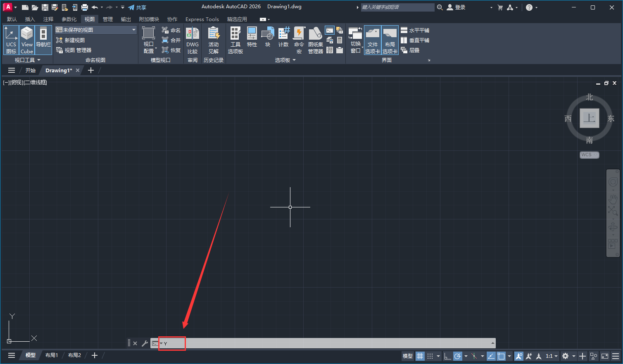Image resolution: width=623 pixels, height=364 pixels.
Task: Expand the command line history arrow
Action: 492,343
